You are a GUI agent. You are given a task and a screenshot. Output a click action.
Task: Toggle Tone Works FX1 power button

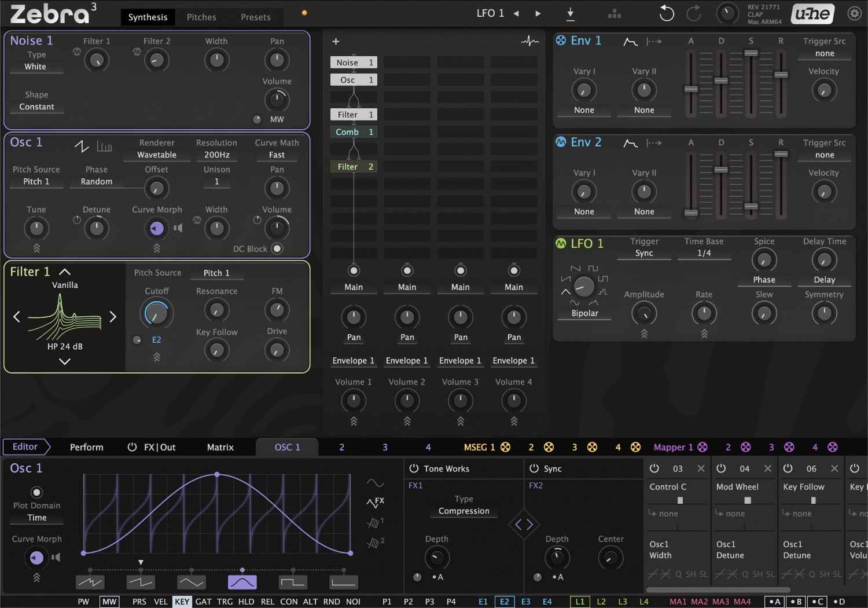(x=414, y=468)
